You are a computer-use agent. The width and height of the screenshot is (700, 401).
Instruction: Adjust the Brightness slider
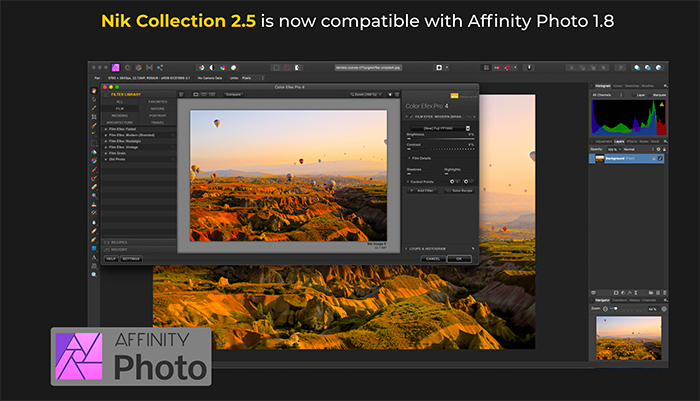point(439,137)
